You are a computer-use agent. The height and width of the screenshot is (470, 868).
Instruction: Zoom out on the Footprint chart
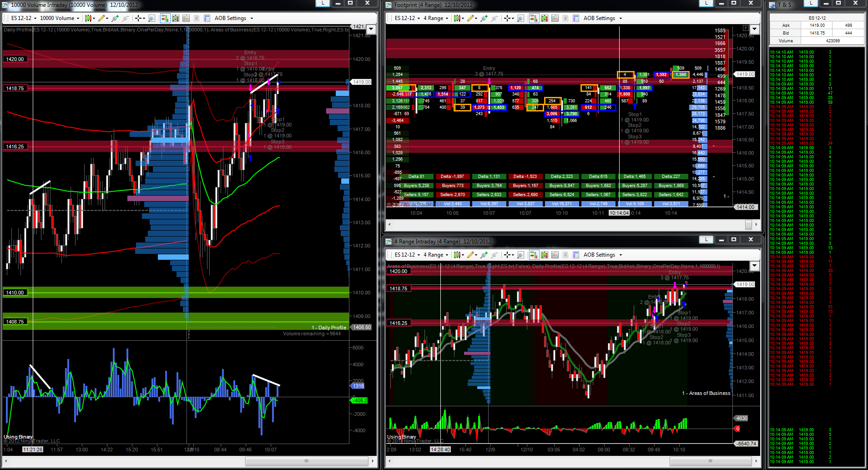(495, 18)
